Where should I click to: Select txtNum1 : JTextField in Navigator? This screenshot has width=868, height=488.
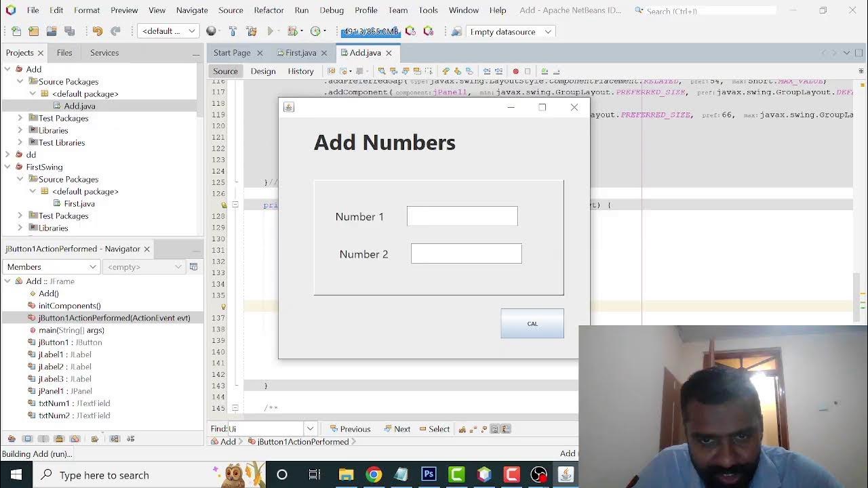[x=74, y=403]
